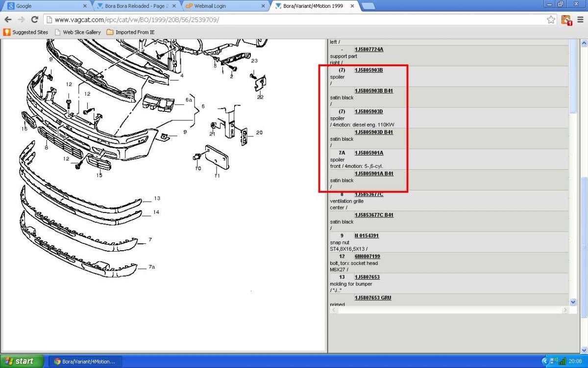
Task: Reload the current vagcat page
Action: (34, 20)
